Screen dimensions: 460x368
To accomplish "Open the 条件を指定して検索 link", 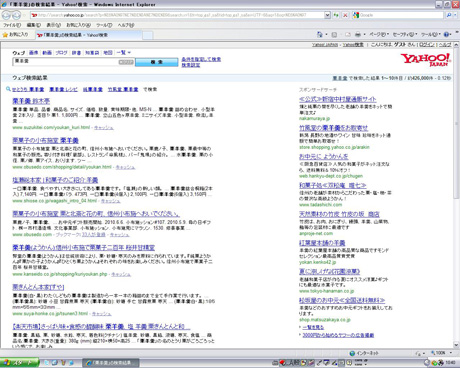I will 201,59.
